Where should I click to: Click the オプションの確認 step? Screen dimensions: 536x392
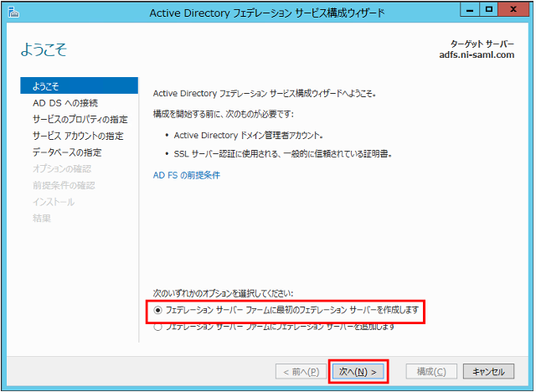point(62,168)
